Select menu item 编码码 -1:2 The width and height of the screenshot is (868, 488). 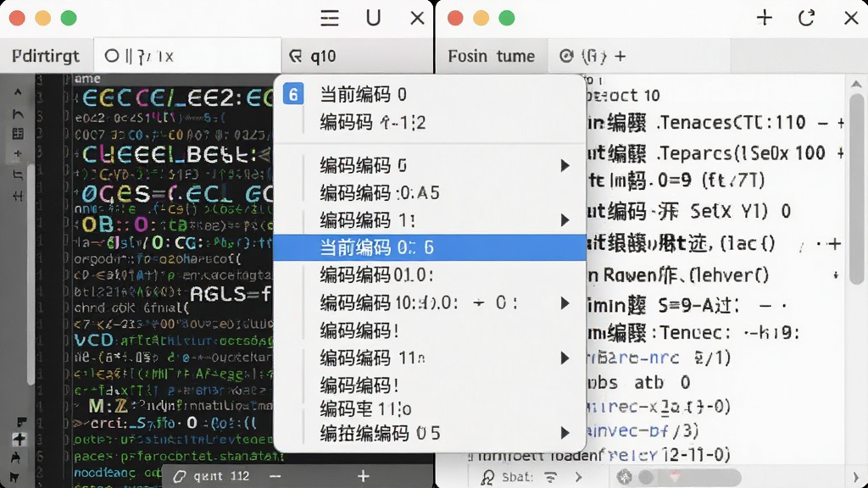430,122
